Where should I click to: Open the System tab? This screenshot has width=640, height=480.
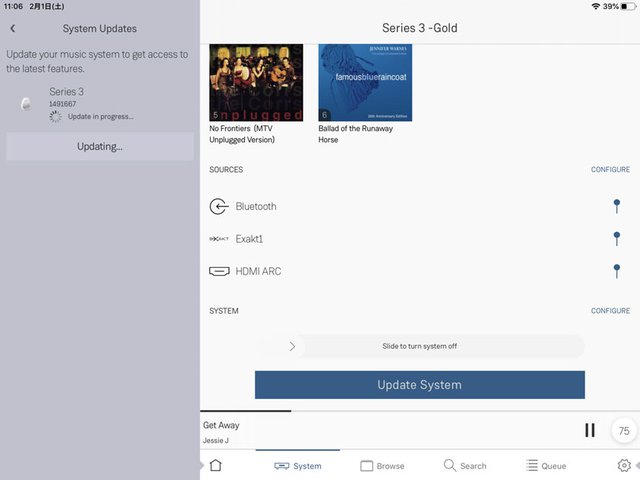click(298, 465)
